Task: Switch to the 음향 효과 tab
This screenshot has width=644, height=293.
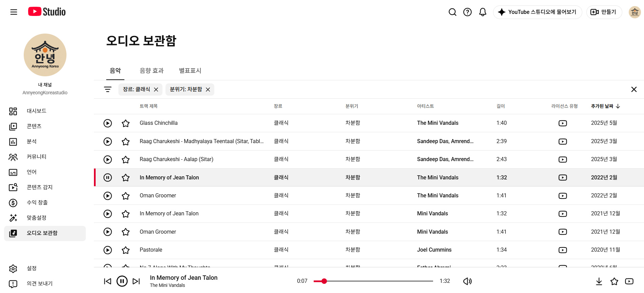Action: pyautogui.click(x=152, y=71)
